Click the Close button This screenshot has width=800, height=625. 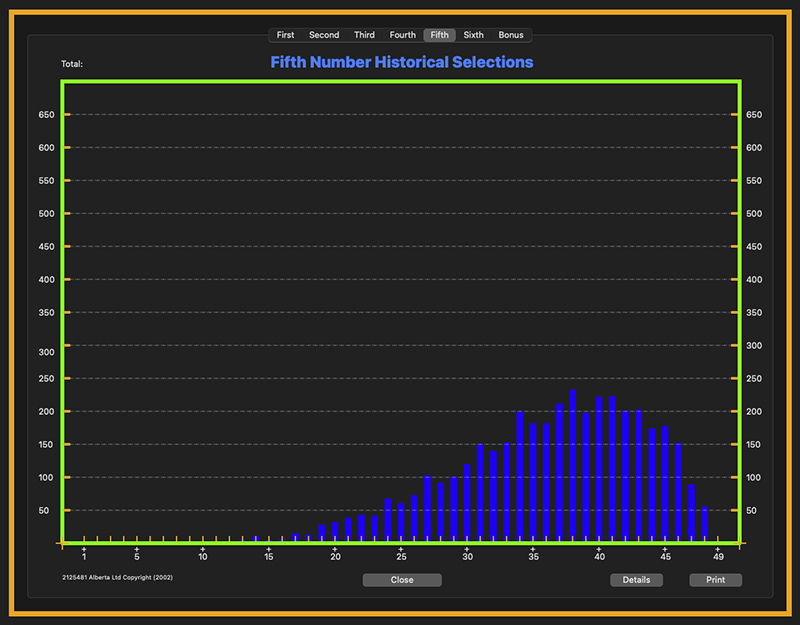click(402, 580)
